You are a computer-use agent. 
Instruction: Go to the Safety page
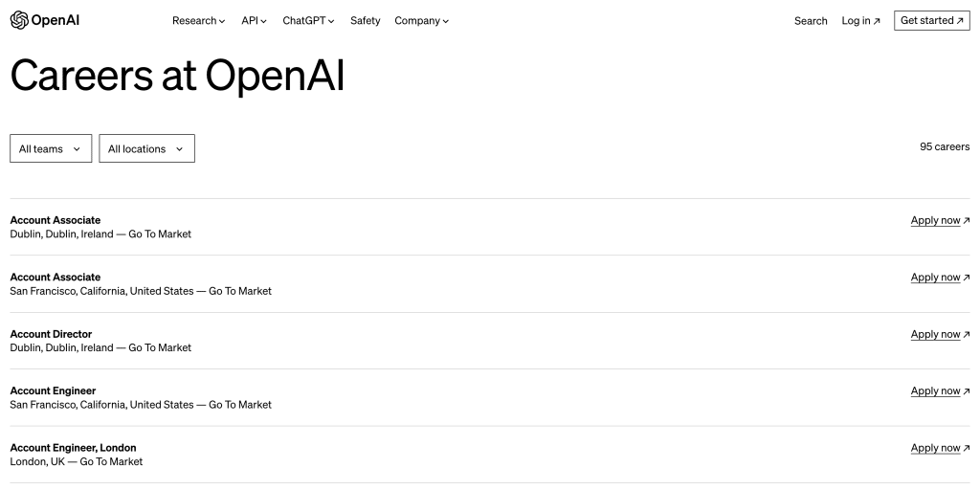[365, 21]
